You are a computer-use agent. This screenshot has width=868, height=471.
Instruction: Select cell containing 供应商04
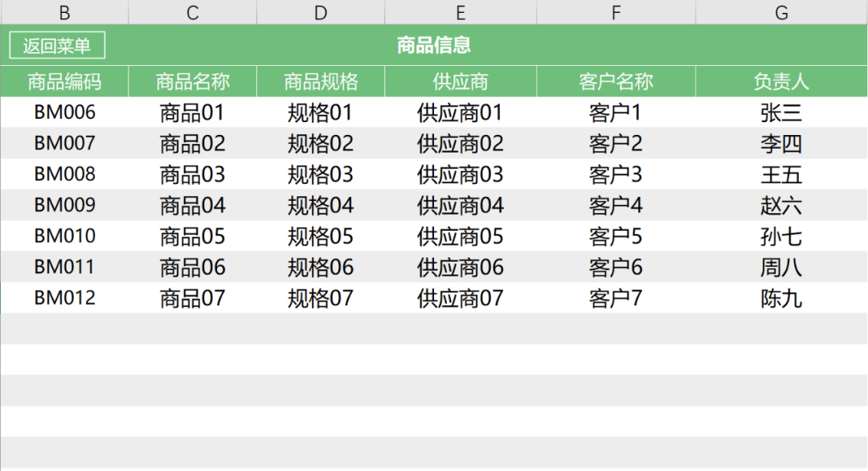pos(461,206)
